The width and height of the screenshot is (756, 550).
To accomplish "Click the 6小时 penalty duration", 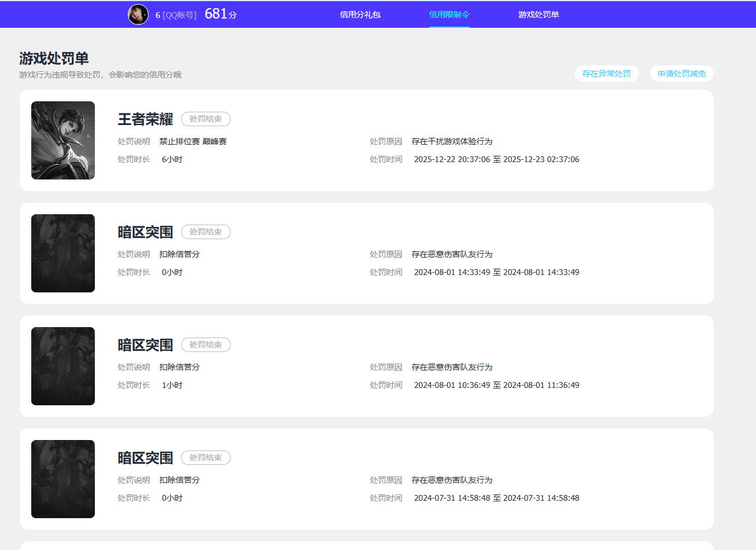I will pyautogui.click(x=172, y=159).
